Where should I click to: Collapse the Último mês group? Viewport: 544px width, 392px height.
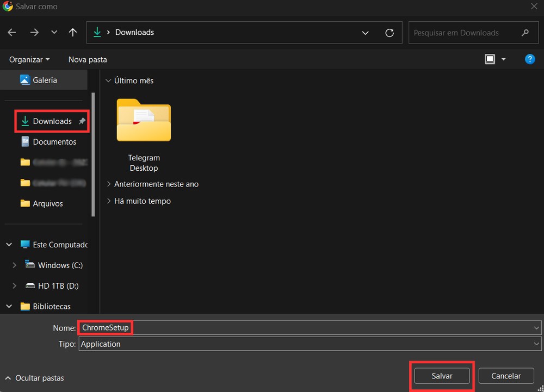[x=108, y=81]
